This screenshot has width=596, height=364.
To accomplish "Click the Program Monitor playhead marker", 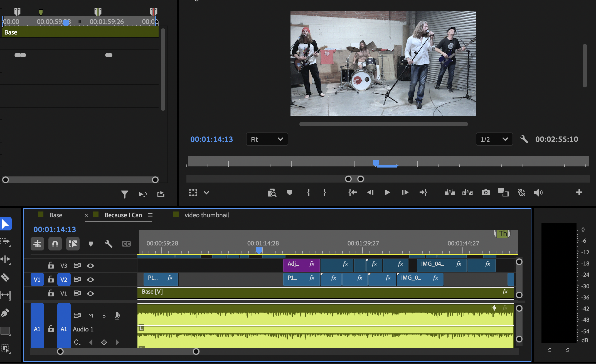I will (x=376, y=163).
